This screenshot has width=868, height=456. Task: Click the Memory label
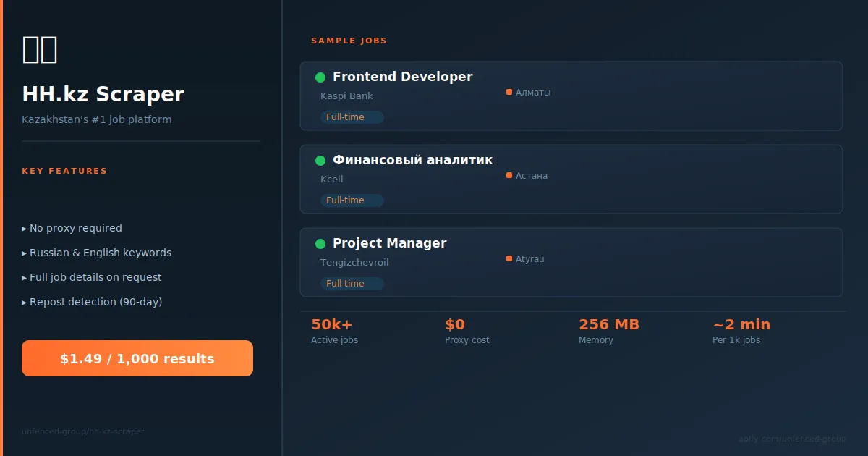pyautogui.click(x=596, y=340)
